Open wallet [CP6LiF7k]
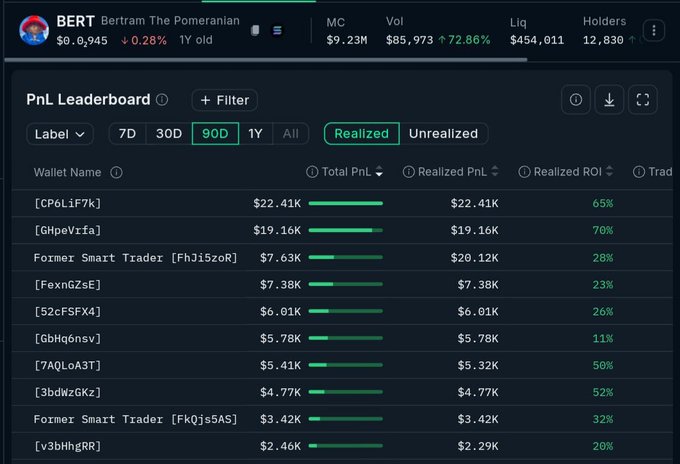 pyautogui.click(x=68, y=203)
